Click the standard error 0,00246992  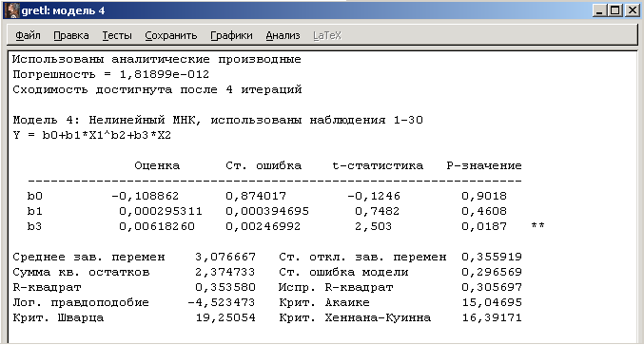coord(263,226)
